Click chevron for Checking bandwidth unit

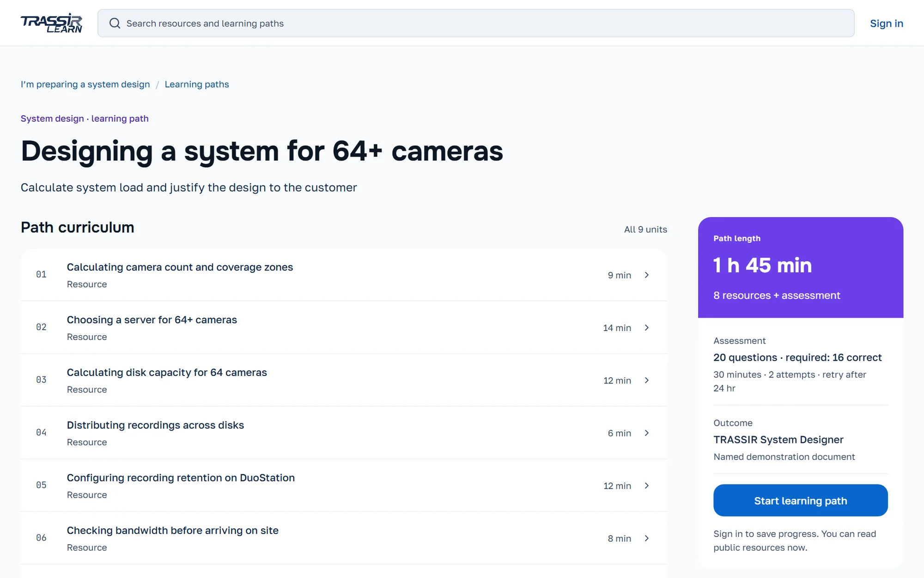647,539
